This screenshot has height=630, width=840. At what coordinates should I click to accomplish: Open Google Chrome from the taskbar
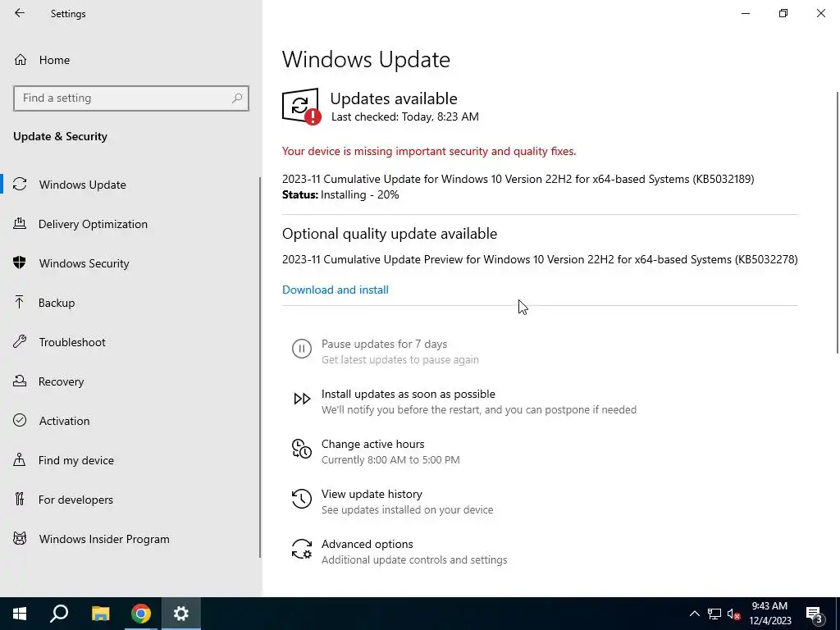[x=141, y=614]
